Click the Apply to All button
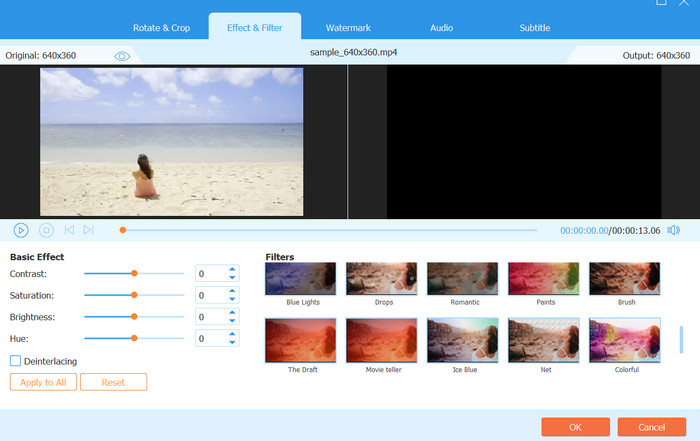Image resolution: width=700 pixels, height=441 pixels. coord(43,382)
